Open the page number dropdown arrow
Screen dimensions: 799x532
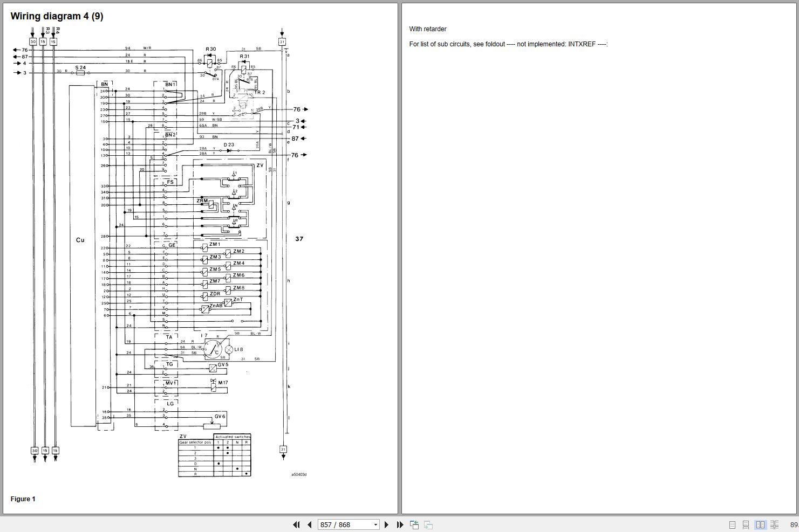pos(375,524)
